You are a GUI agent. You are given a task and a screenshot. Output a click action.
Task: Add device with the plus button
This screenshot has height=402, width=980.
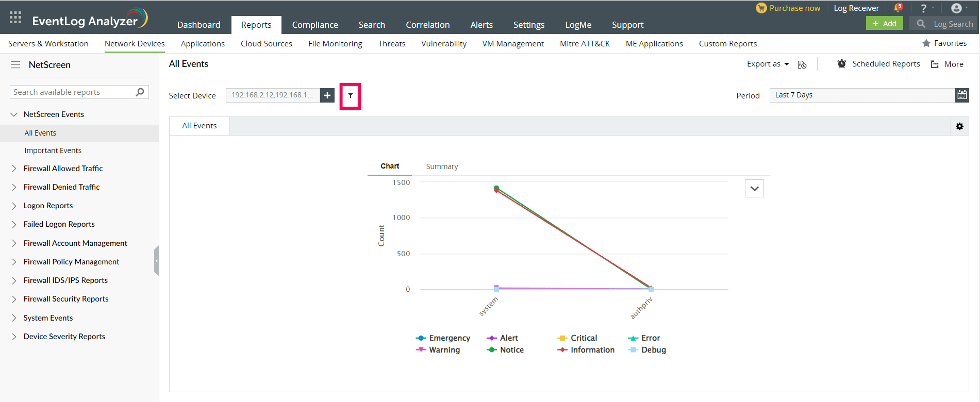327,95
